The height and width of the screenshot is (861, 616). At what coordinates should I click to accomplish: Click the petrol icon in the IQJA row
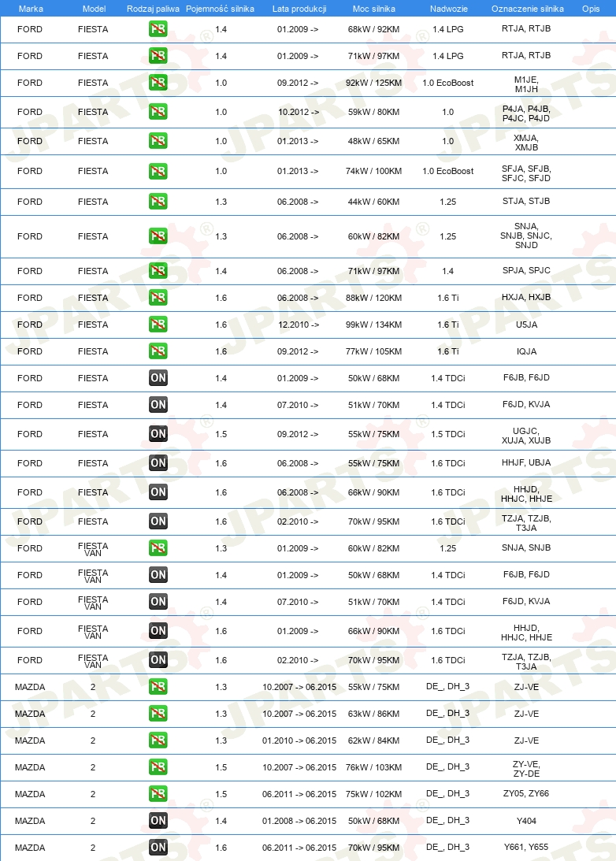tap(158, 351)
